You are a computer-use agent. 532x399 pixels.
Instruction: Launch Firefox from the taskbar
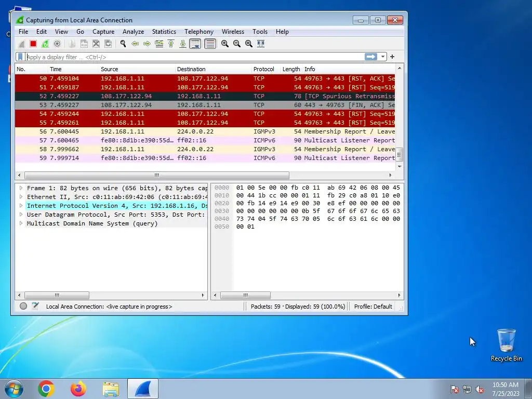point(78,389)
